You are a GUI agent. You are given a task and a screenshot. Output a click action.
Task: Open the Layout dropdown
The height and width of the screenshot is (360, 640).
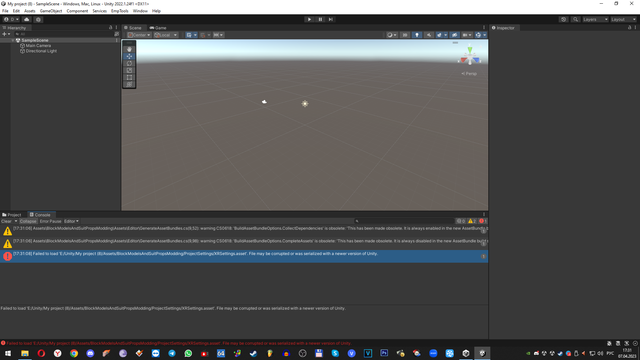tap(623, 19)
